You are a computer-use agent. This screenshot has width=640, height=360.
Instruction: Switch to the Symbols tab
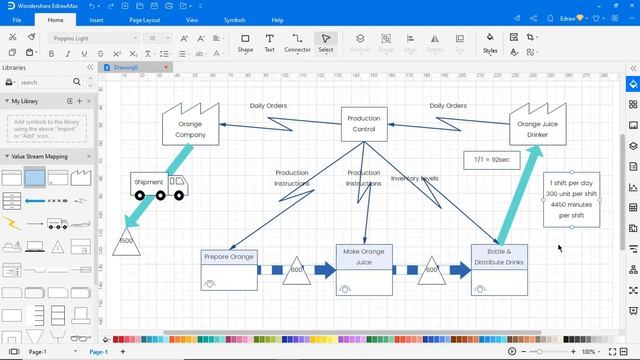tap(235, 20)
